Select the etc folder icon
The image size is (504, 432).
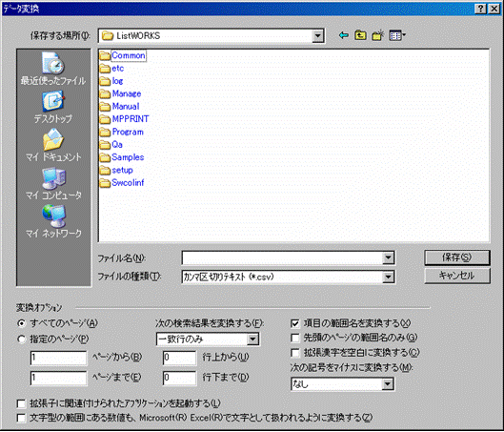point(105,69)
